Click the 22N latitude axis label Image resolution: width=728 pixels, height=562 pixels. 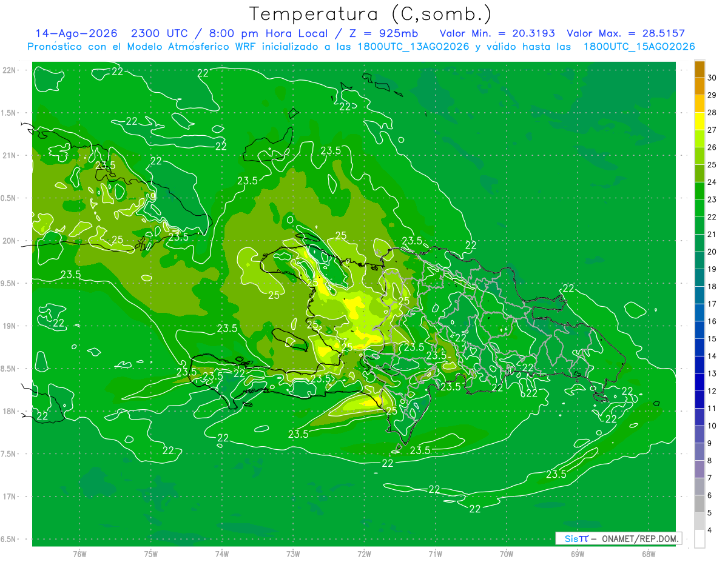[x=10, y=70]
